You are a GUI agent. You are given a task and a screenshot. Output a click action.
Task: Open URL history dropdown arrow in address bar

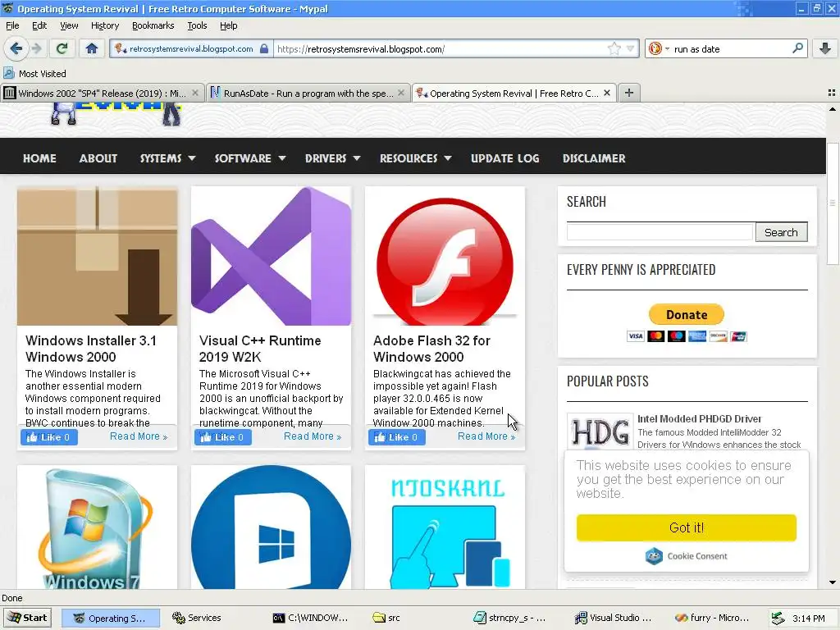pos(630,48)
